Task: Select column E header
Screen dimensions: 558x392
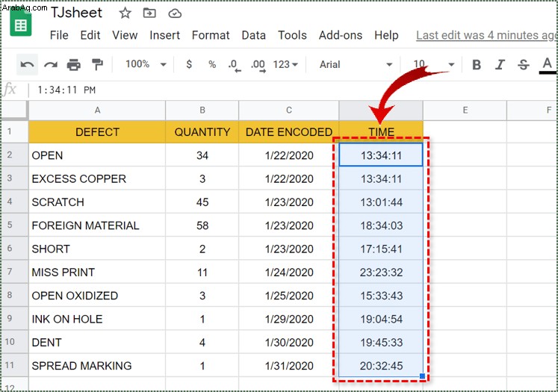Action: [x=465, y=111]
